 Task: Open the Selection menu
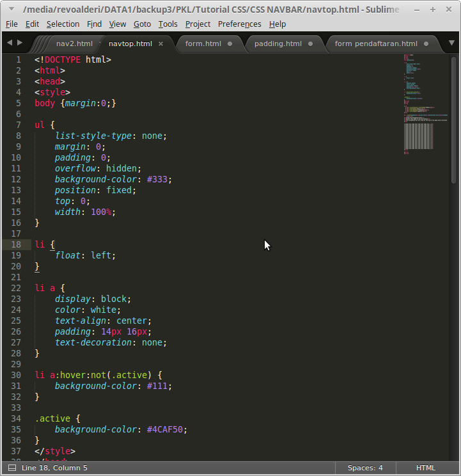pyautogui.click(x=63, y=24)
